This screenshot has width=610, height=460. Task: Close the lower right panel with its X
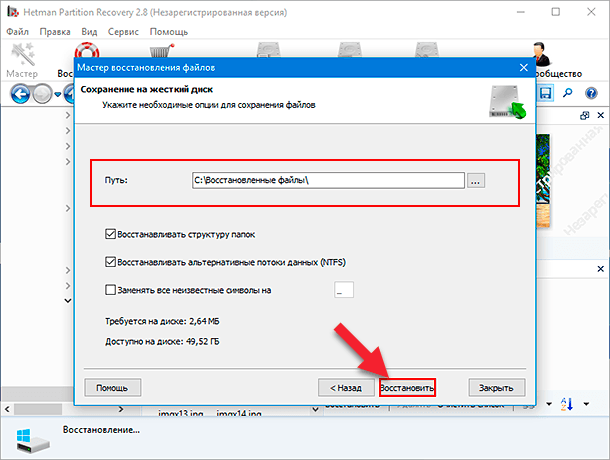click(601, 269)
